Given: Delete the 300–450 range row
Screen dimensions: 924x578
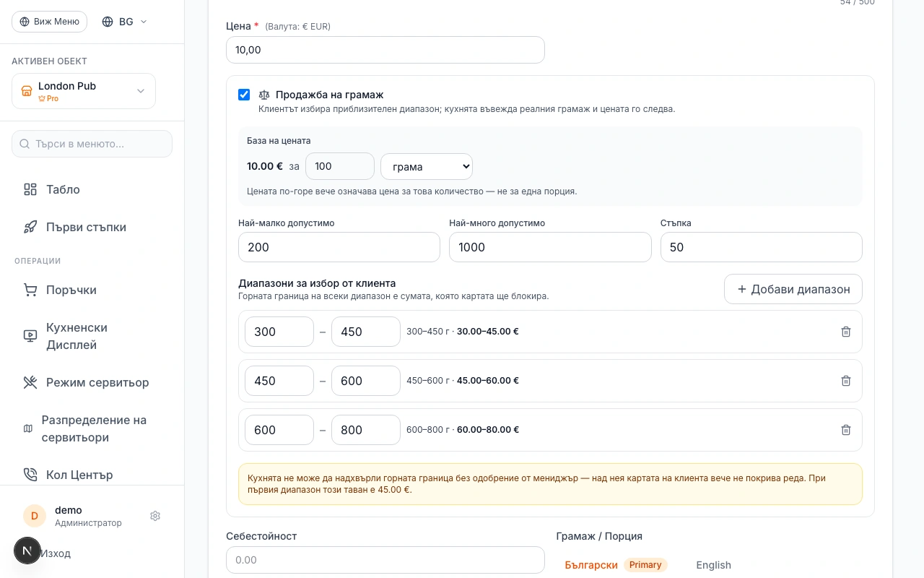Looking at the screenshot, I should point(846,332).
